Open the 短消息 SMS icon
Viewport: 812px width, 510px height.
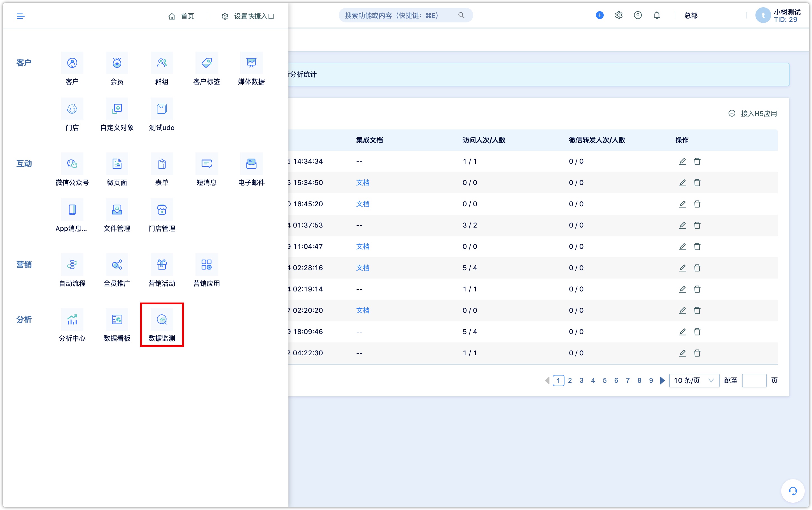click(207, 164)
